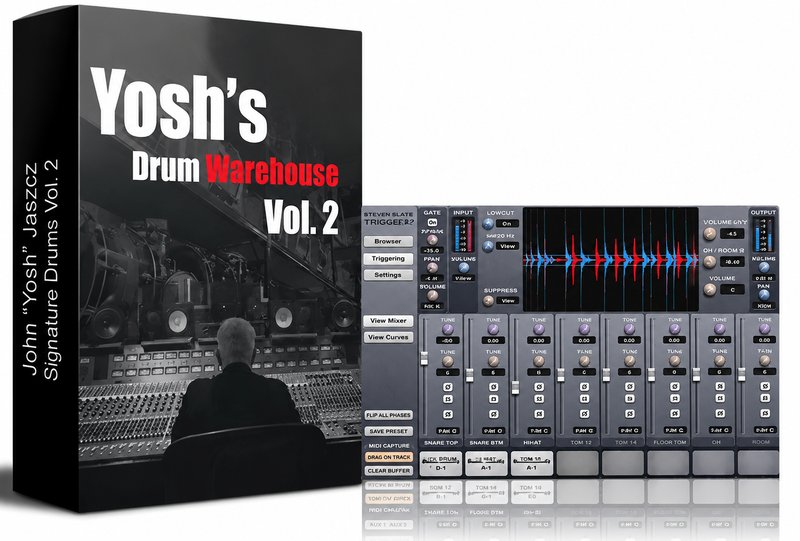Open the Settings tab
Image resolution: width=800 pixels, height=541 pixels.
coord(388,275)
